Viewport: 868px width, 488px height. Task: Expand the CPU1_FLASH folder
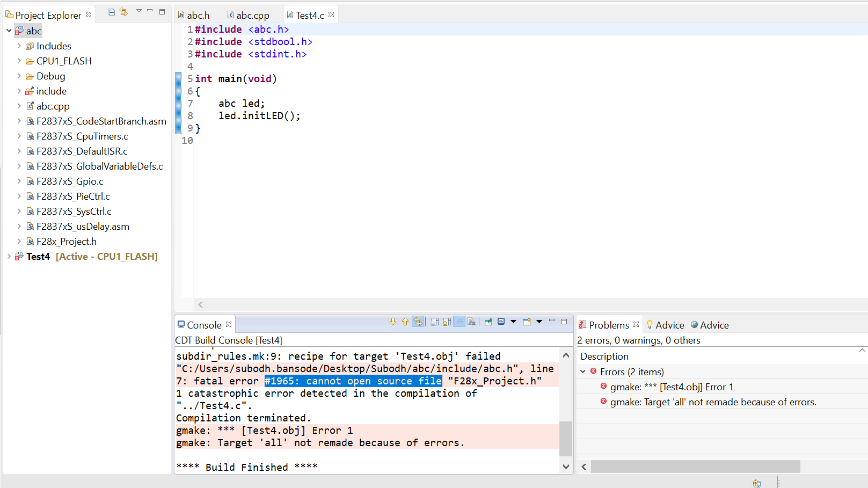click(19, 61)
